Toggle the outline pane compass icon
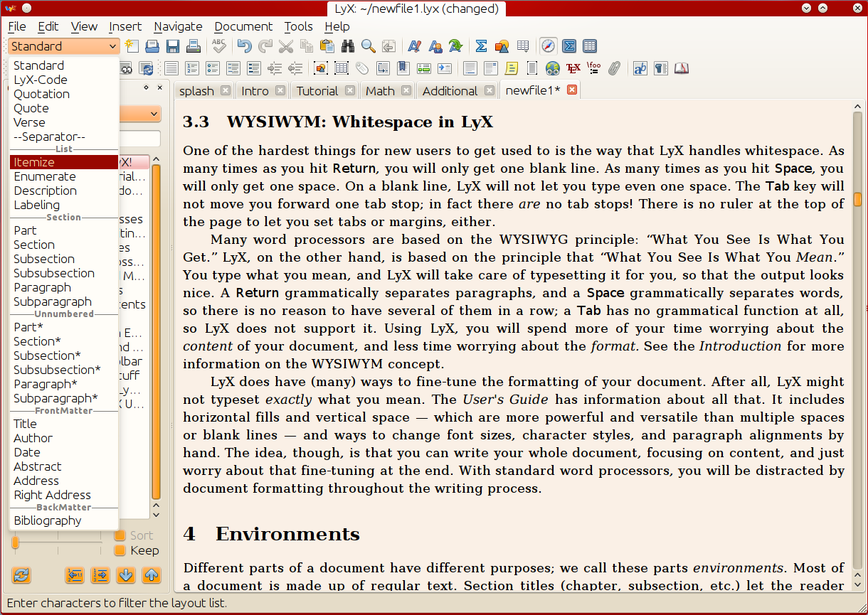This screenshot has height=615, width=868. (549, 46)
